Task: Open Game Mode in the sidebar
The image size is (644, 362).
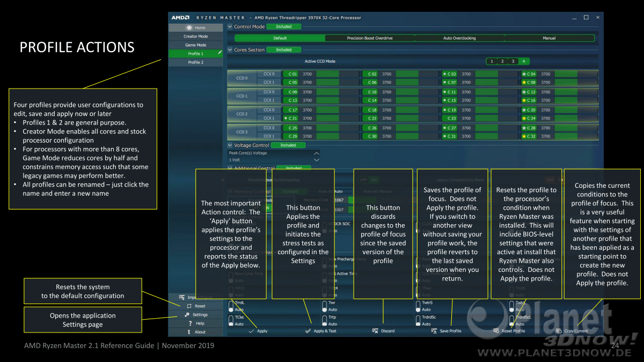Action: (195, 45)
